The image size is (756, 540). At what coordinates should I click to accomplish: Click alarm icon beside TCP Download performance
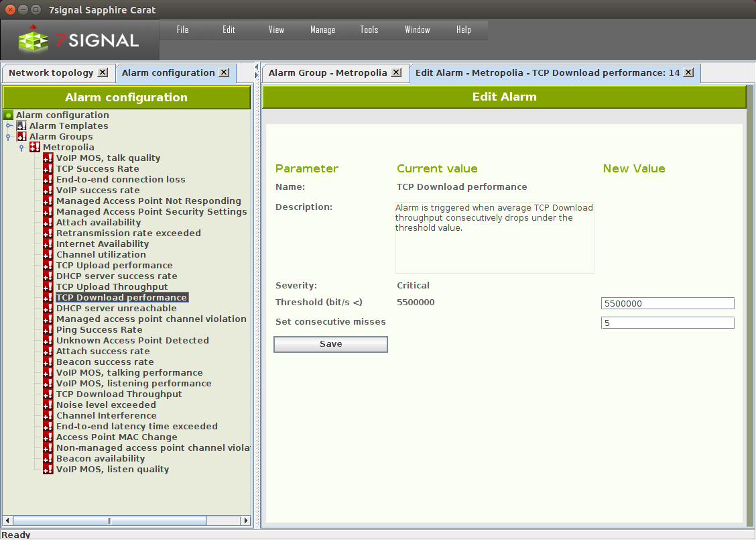pos(48,298)
